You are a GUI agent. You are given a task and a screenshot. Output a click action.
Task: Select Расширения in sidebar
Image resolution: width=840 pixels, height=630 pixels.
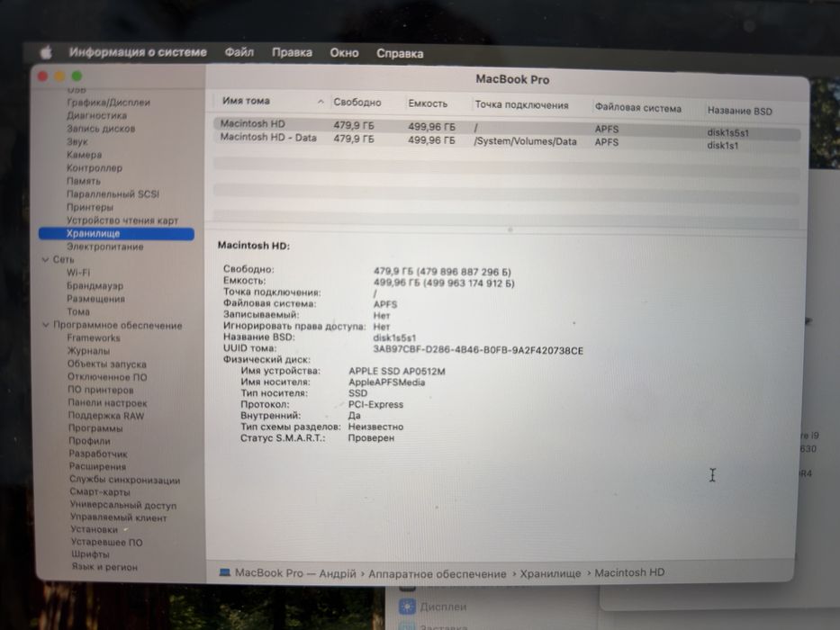pyautogui.click(x=97, y=466)
